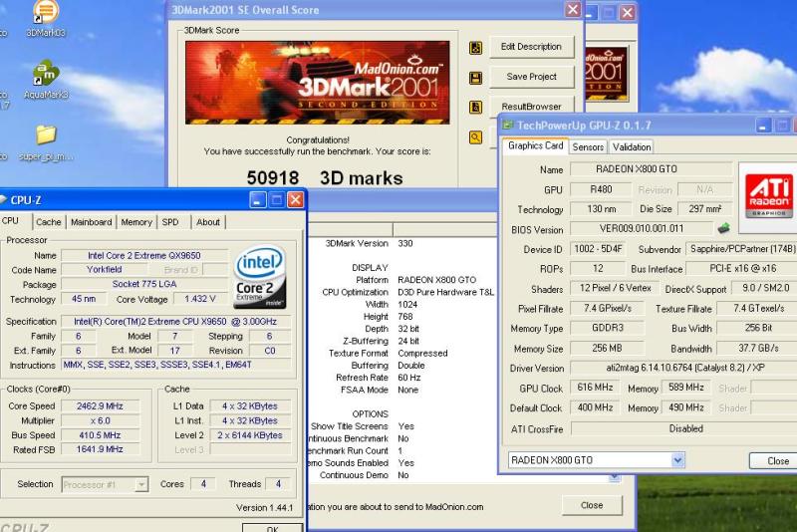Close the CPU-Z window
Image resolution: width=797 pixels, height=532 pixels.
pyautogui.click(x=295, y=199)
